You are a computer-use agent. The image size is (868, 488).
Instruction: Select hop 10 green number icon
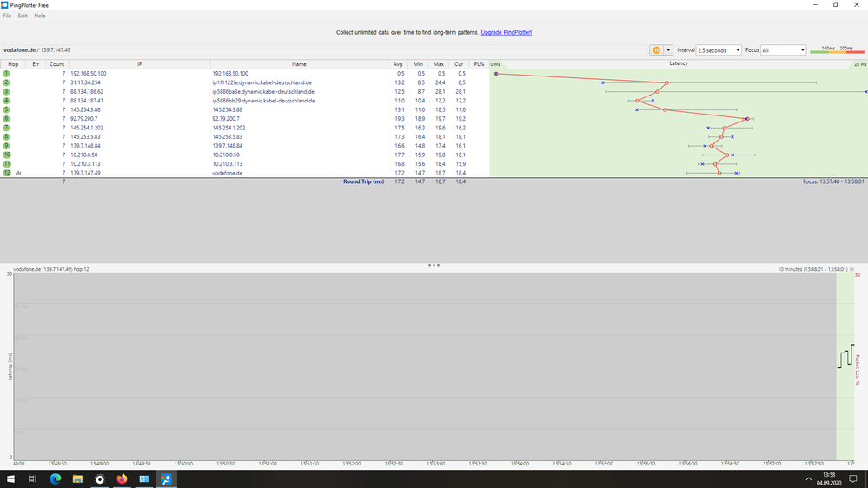[x=7, y=155]
